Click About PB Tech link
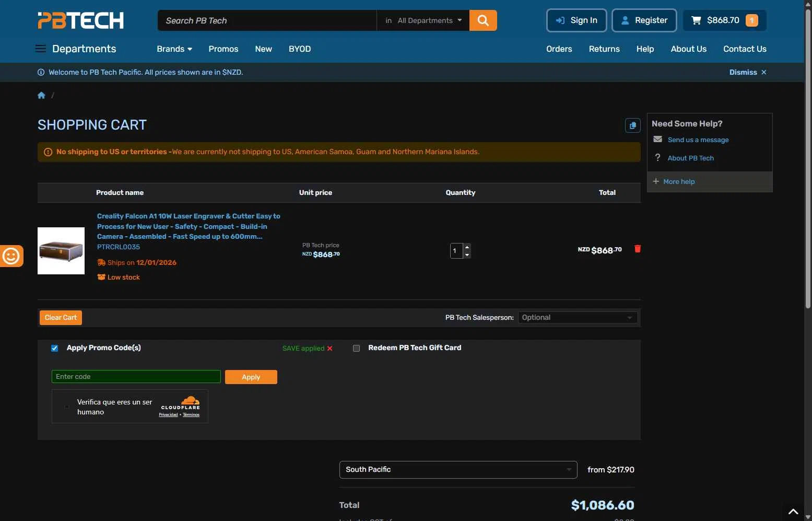This screenshot has height=521, width=812. [x=690, y=158]
